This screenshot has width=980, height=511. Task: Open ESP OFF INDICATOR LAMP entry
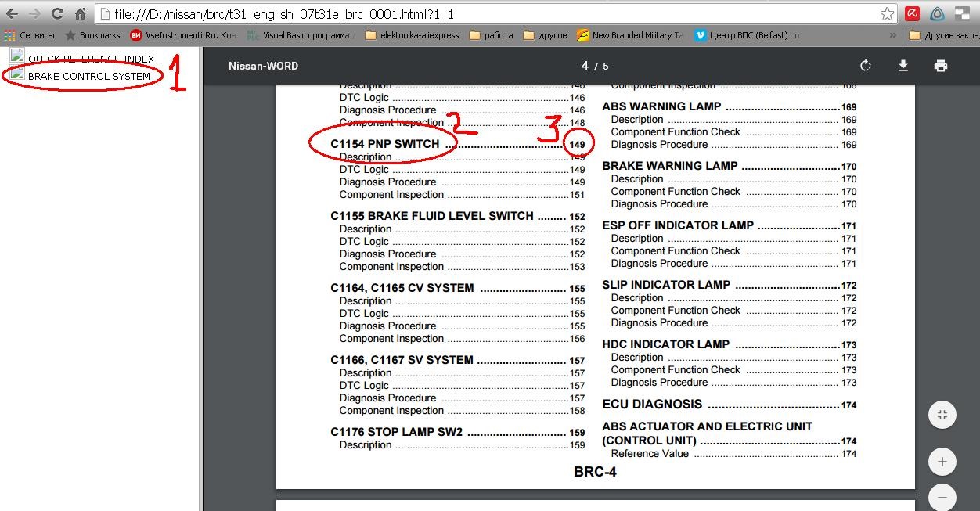(678, 225)
